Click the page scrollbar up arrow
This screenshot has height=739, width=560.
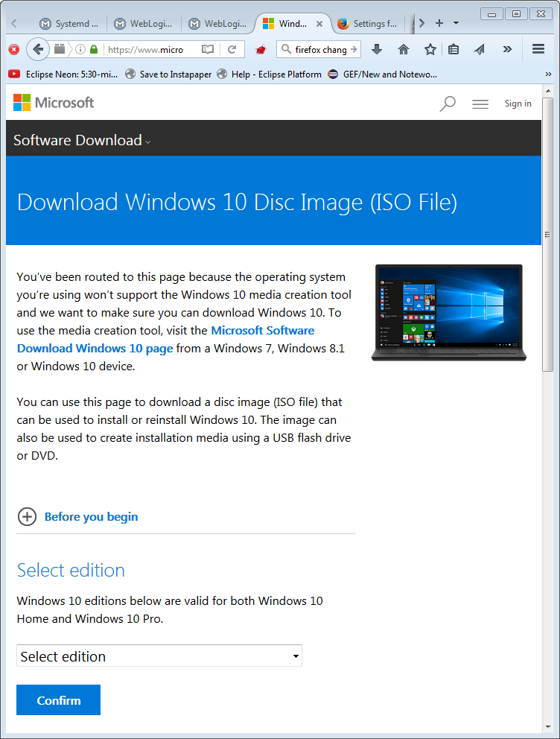pos(548,90)
